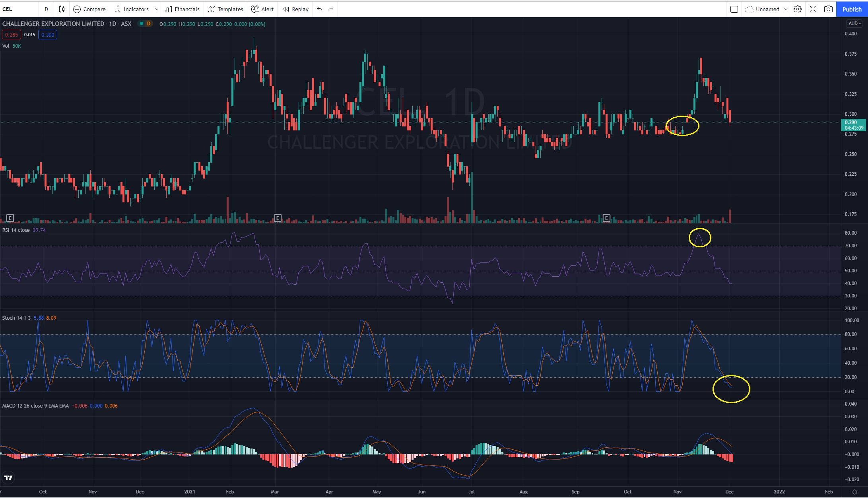Click the ASX exchange label in title
This screenshot has width=868, height=499.
click(126, 24)
